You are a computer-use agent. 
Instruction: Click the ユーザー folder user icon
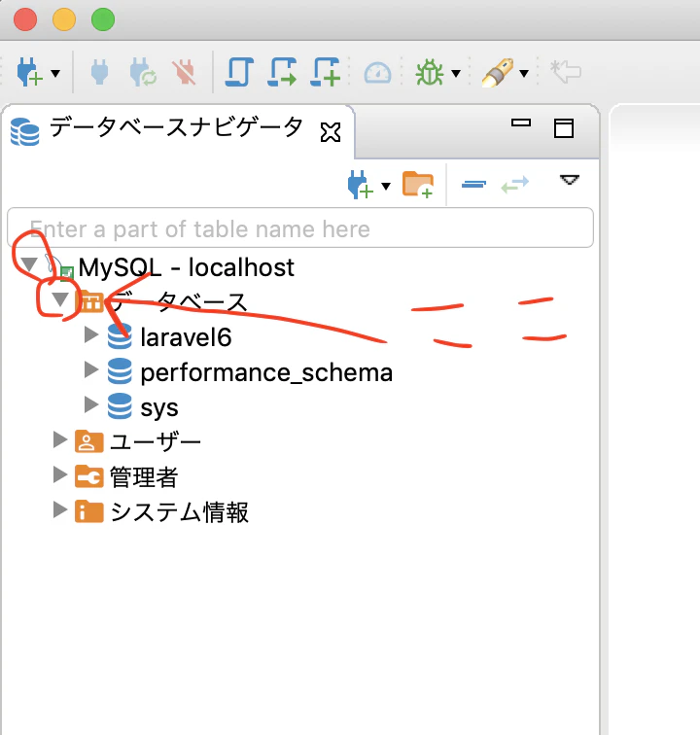(x=89, y=441)
